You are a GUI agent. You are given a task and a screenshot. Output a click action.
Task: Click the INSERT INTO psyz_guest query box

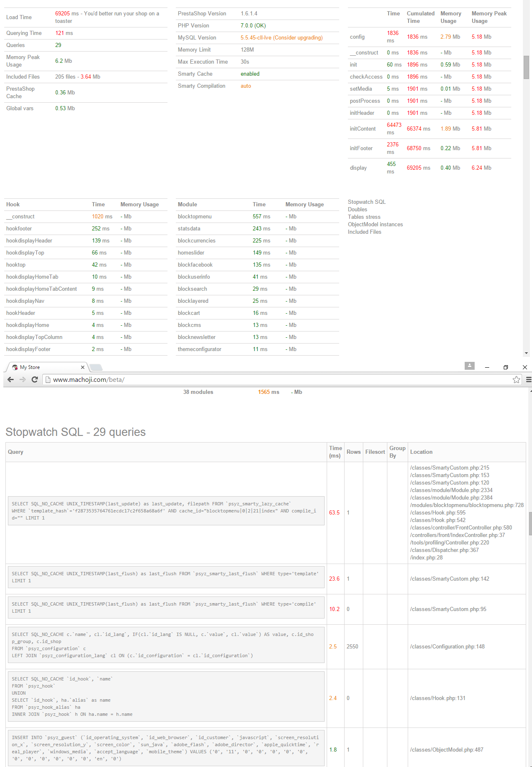click(x=166, y=748)
